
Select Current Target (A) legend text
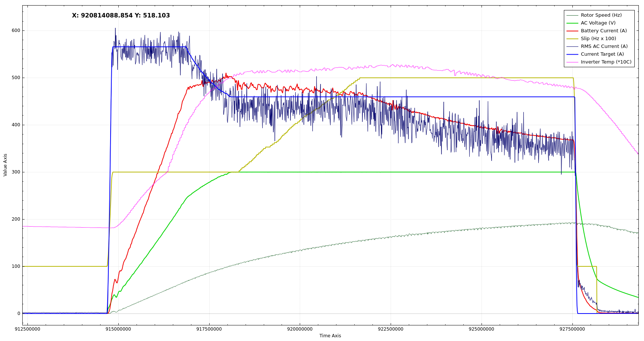[x=602, y=54]
